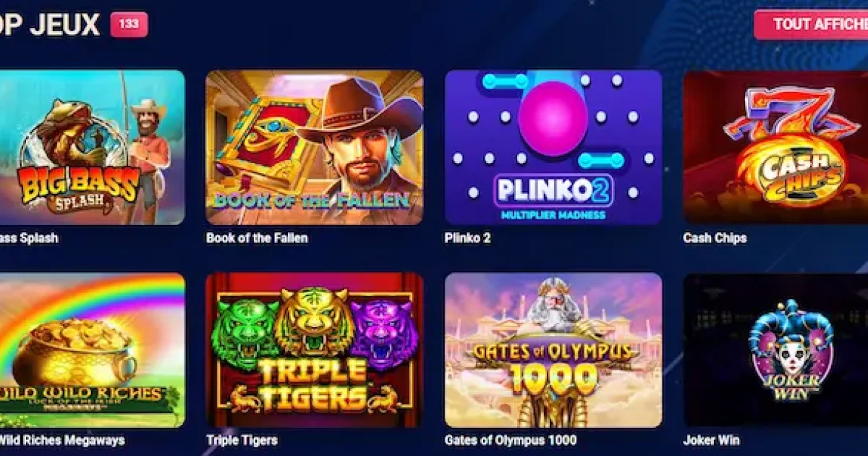
Task: Launch the Plinko 2 game tile
Action: (x=553, y=148)
